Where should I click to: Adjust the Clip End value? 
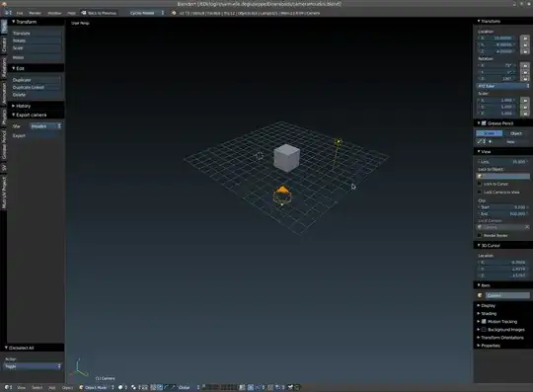tap(503, 214)
